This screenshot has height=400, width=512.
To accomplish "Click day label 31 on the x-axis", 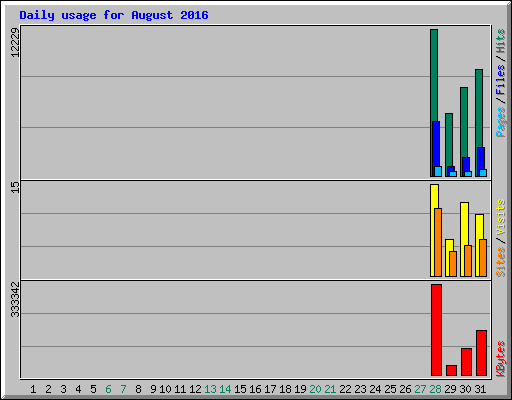I will (480, 389).
